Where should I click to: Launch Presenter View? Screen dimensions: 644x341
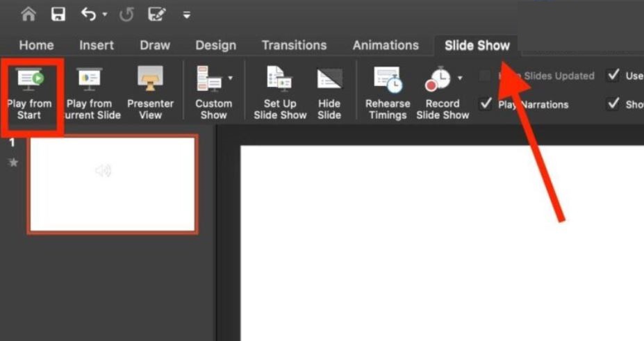click(150, 94)
